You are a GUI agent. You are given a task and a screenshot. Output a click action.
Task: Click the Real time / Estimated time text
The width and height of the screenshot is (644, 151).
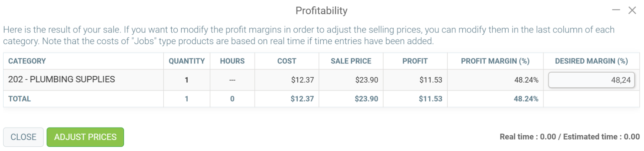(x=569, y=137)
